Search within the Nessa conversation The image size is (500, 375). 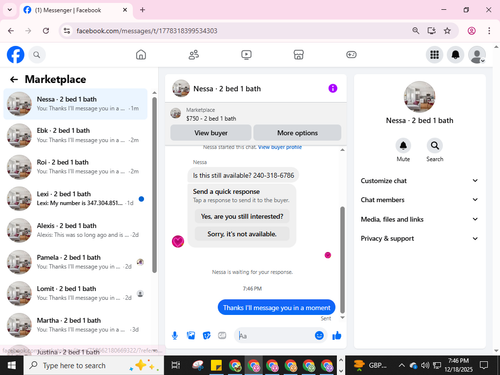click(435, 146)
